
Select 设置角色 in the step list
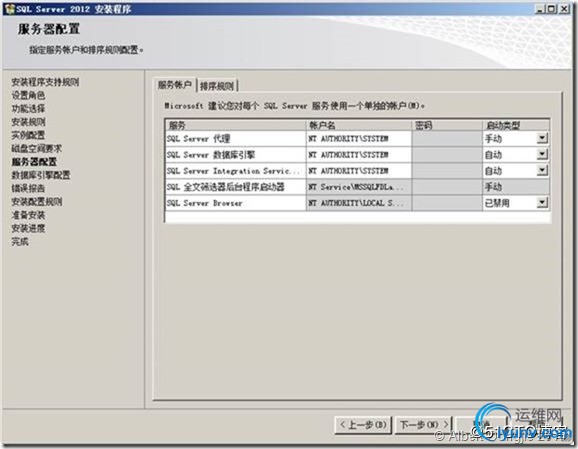coord(28,95)
